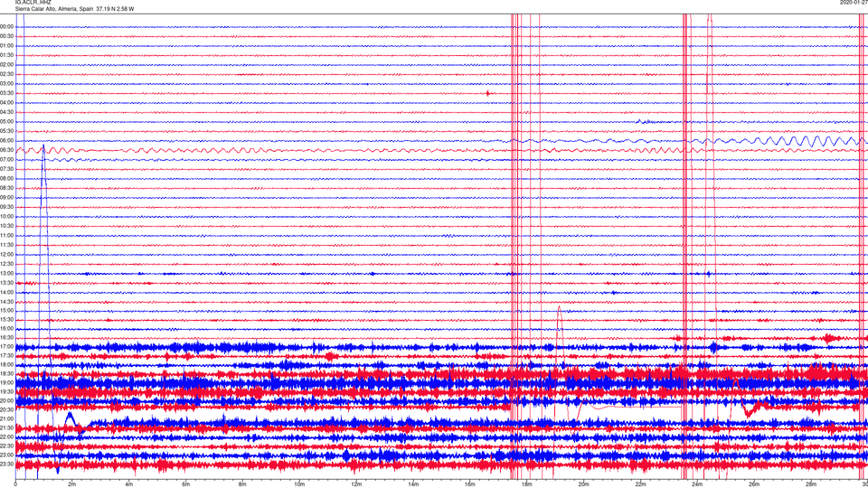Image resolution: width=868 pixels, height=488 pixels.
Task: Click the '12:00' hour label
Action: [x=6, y=255]
